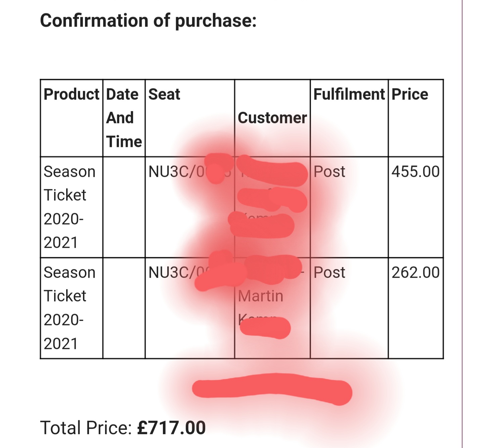The height and width of the screenshot is (448, 479).
Task: Click the Customer column header
Action: 272,118
